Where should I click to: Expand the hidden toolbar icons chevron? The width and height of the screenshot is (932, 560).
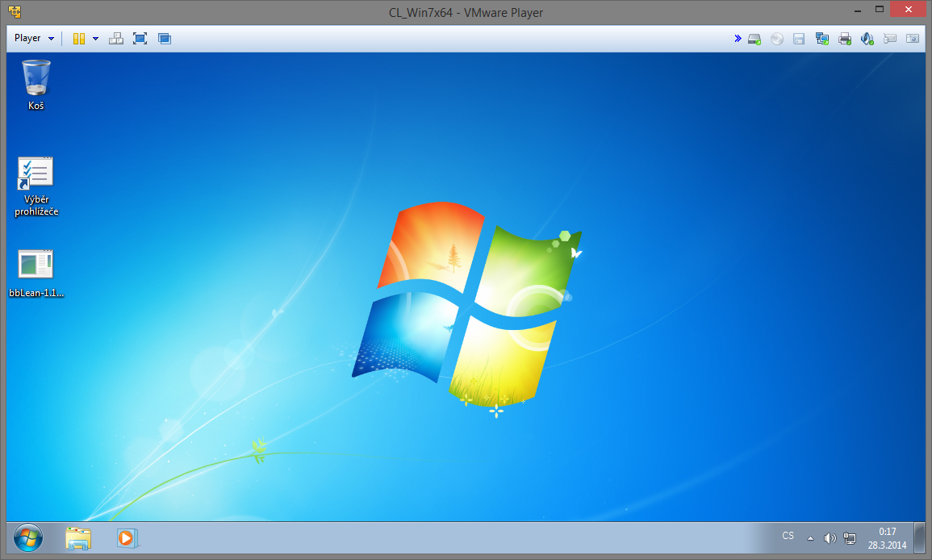(737, 38)
